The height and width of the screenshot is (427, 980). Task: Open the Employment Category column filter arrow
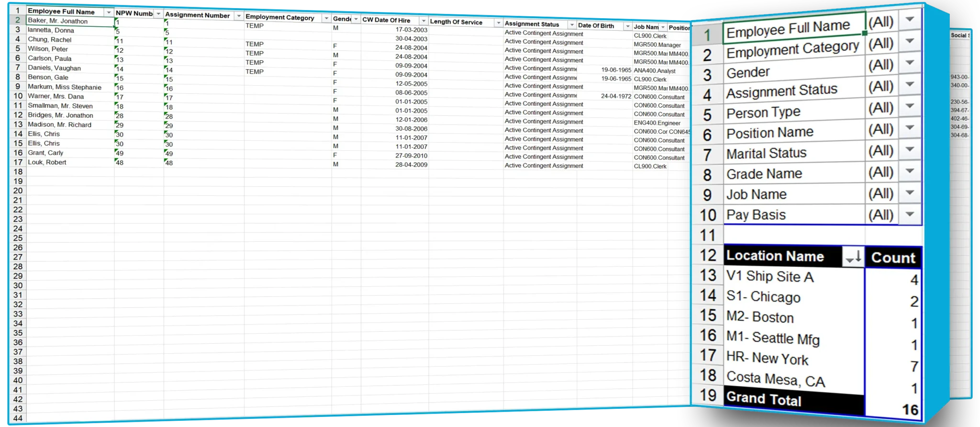coord(326,19)
